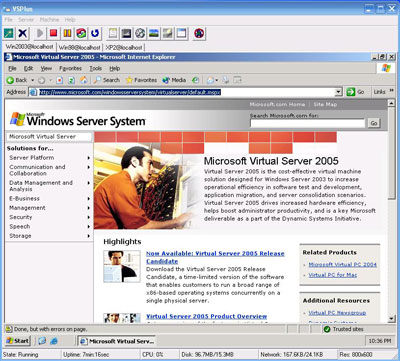Expand the Management submenu
The height and width of the screenshot is (361, 400).
tap(89, 208)
